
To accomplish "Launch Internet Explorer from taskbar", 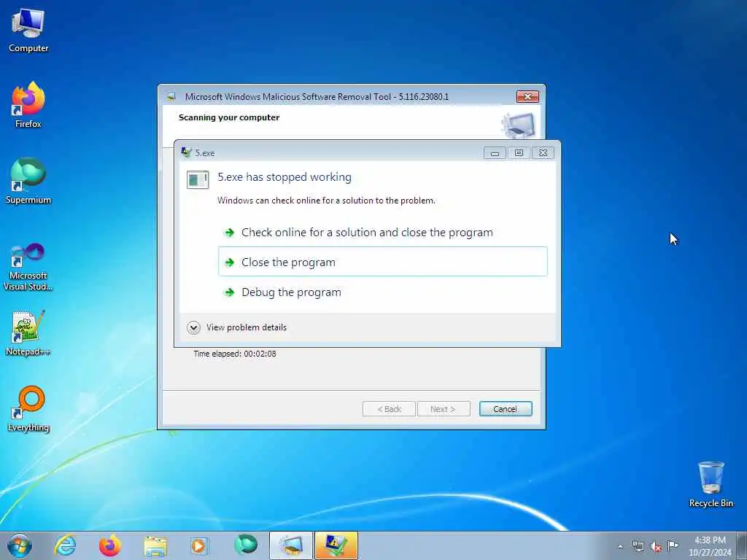I will coord(65,545).
